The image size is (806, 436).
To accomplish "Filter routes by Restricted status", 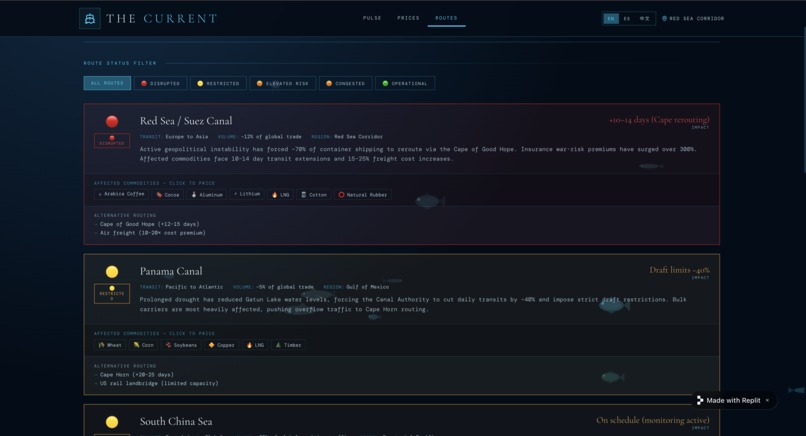I will (218, 83).
